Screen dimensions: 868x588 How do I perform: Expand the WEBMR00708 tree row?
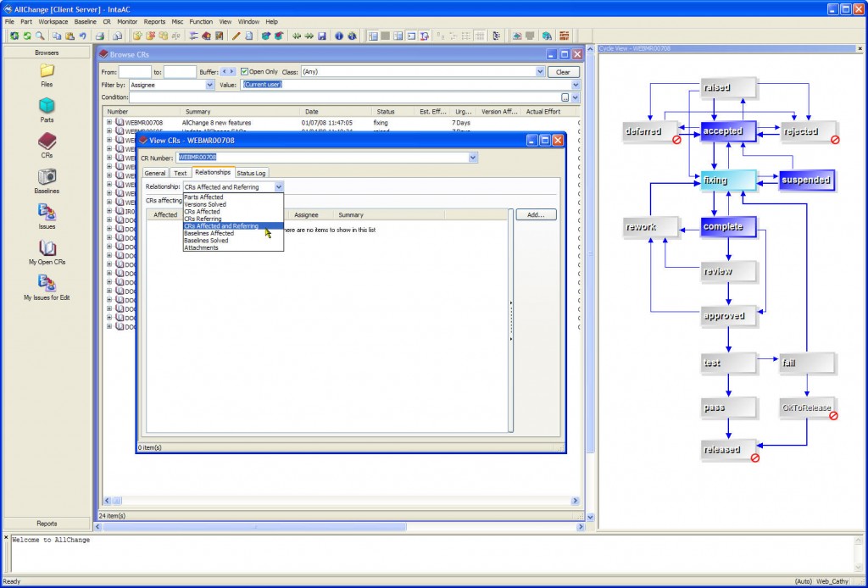(108, 123)
